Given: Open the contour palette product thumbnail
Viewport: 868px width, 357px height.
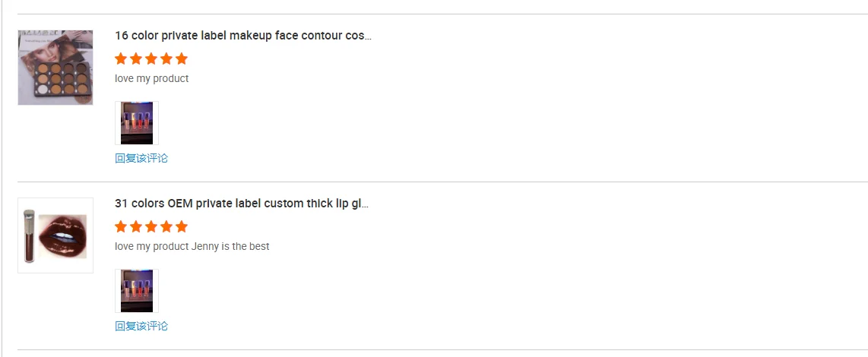Looking at the screenshot, I should click(x=55, y=68).
